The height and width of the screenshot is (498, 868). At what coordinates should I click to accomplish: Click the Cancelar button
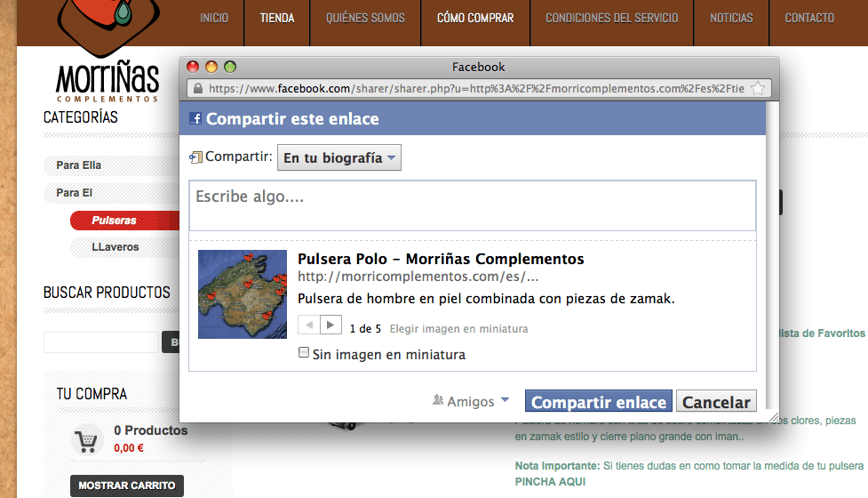716,402
